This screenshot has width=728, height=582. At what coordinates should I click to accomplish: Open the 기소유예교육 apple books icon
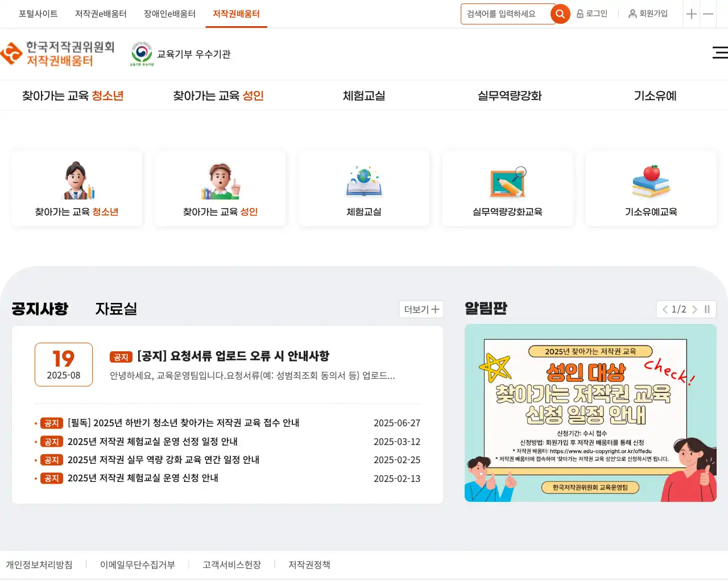pyautogui.click(x=651, y=181)
